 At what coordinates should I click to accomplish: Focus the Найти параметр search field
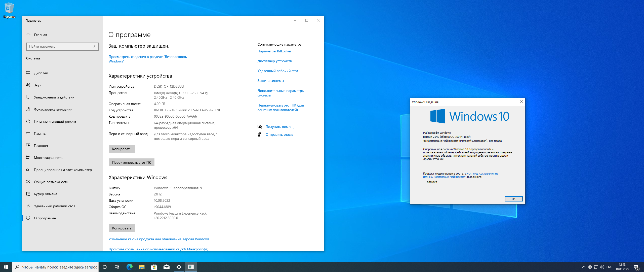point(62,46)
